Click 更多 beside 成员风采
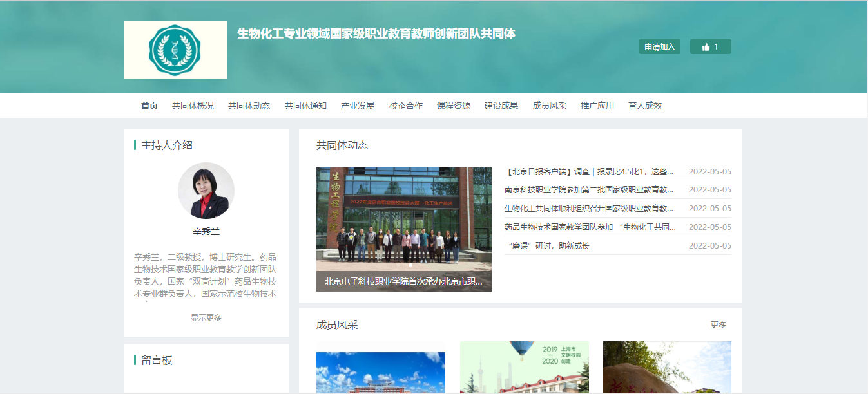This screenshot has width=868, height=394. [x=718, y=325]
